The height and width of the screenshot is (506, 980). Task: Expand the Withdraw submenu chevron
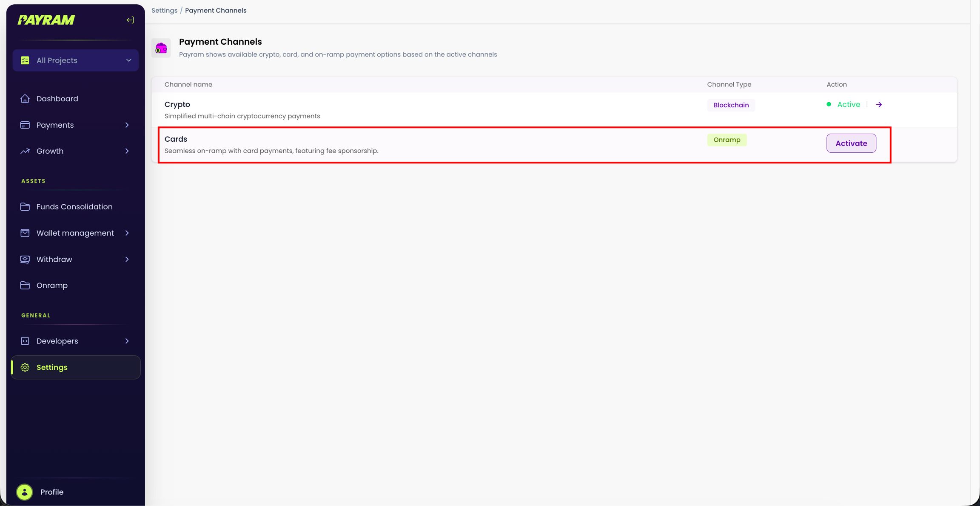pos(127,260)
